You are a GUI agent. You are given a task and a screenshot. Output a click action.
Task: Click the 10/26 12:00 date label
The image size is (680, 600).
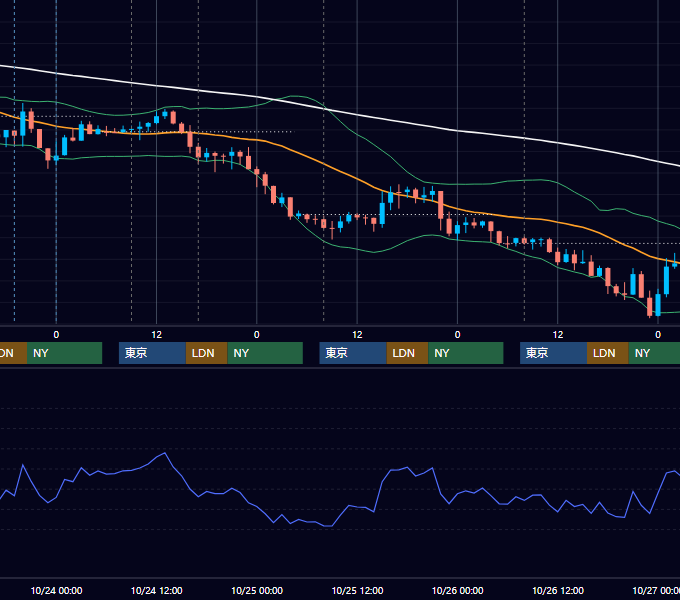[x=558, y=590]
